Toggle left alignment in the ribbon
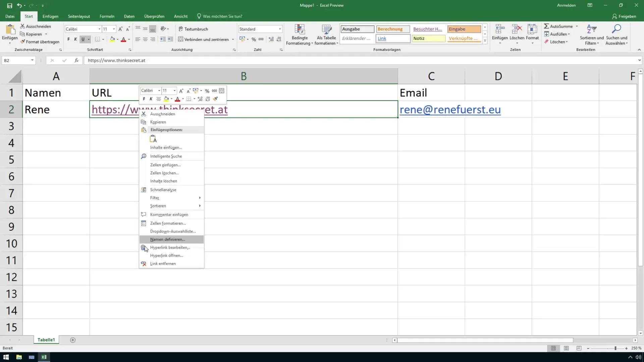Viewport: 644px width, 362px height. (x=138, y=39)
